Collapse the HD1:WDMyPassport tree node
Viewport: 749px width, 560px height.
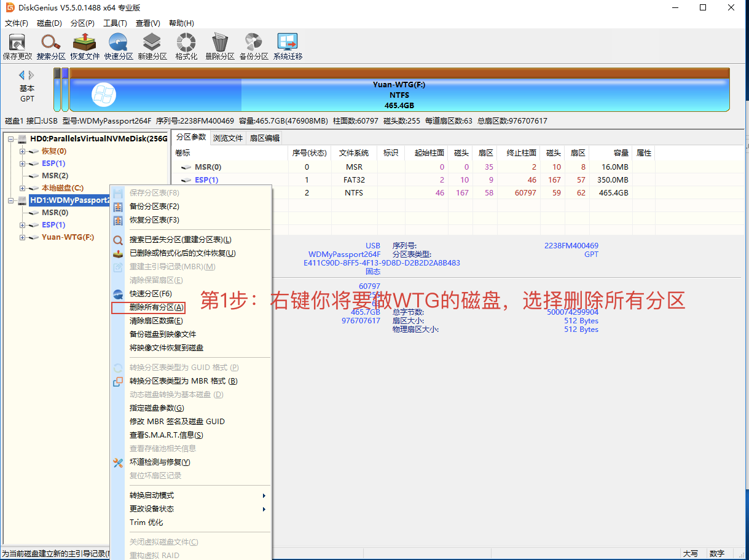pos(11,200)
